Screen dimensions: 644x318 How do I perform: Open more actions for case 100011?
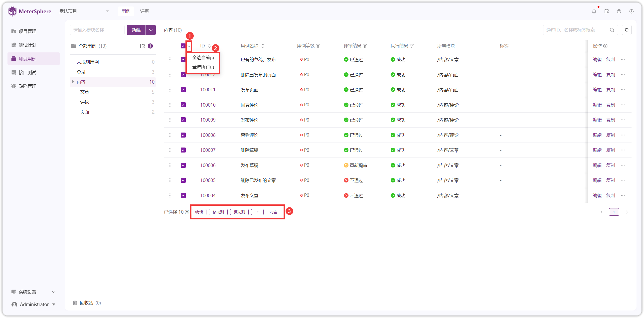click(x=623, y=90)
